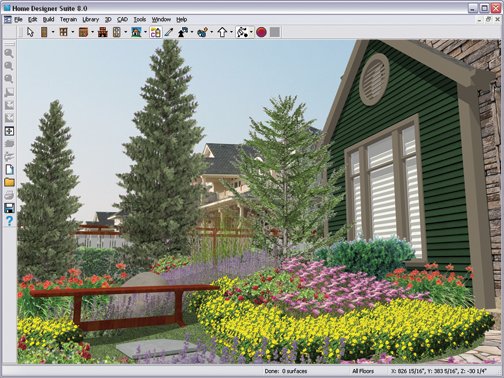Expand the Door tool dropdown arrow
The image size is (504, 378).
click(x=53, y=32)
